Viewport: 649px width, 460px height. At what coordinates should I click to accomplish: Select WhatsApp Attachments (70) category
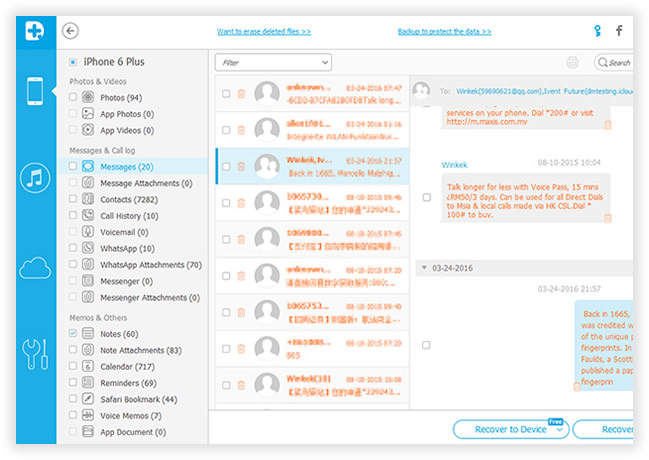(x=151, y=265)
